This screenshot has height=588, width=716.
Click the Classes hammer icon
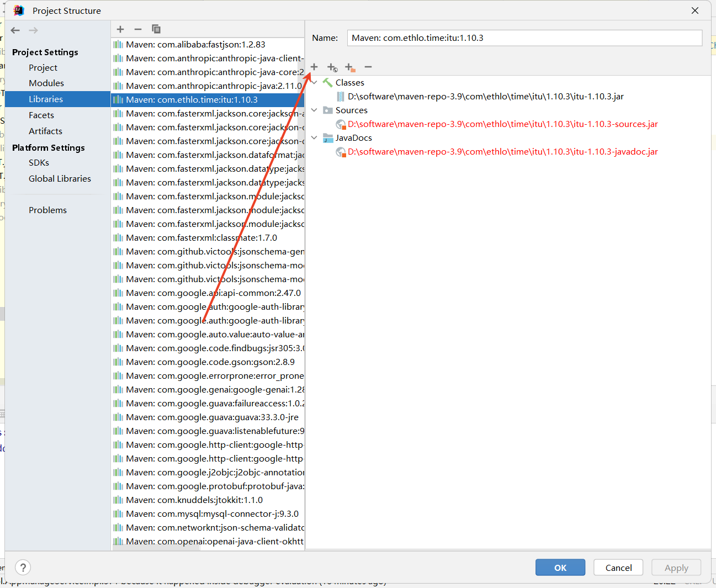coord(328,83)
